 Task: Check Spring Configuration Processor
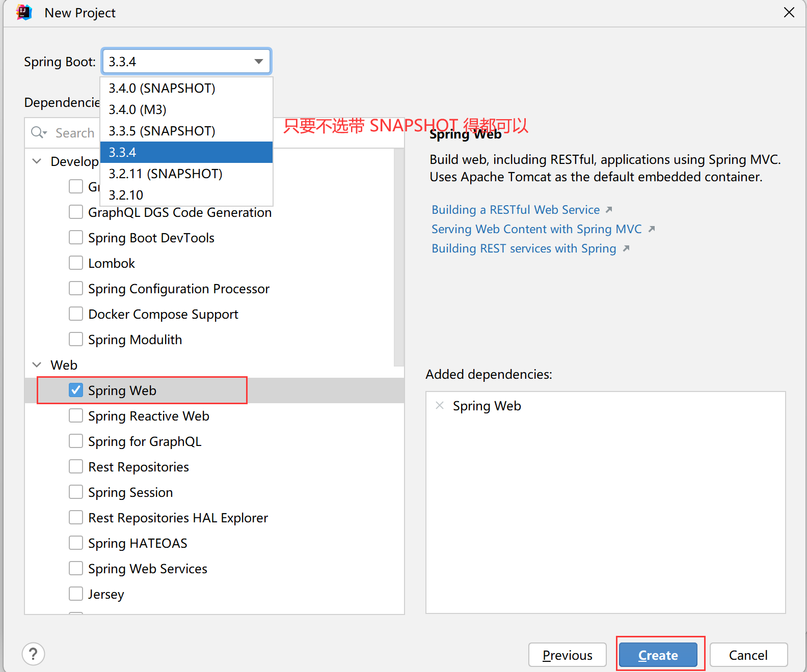point(76,288)
